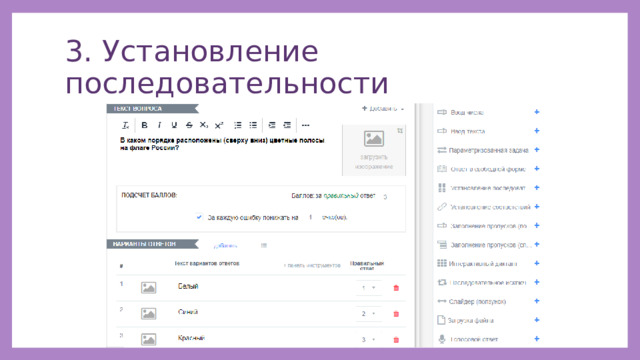
Task: Edit points for the correct answer
Action: tap(385, 196)
